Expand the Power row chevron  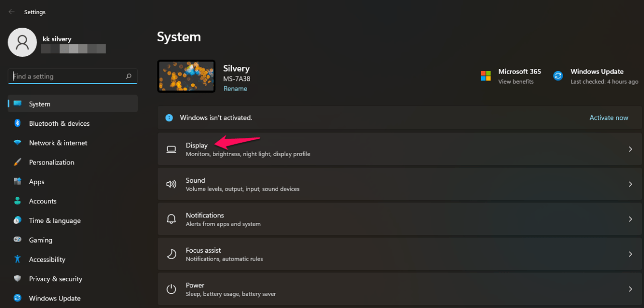[630, 289]
